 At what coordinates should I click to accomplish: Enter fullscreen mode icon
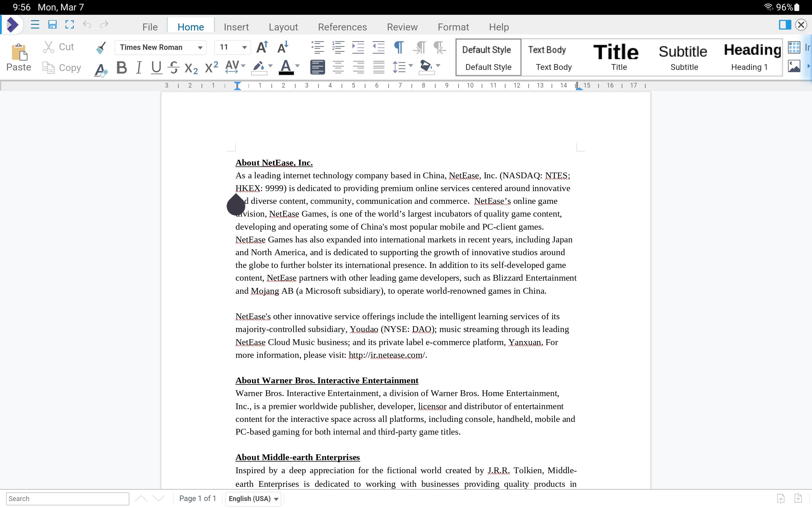click(x=70, y=25)
